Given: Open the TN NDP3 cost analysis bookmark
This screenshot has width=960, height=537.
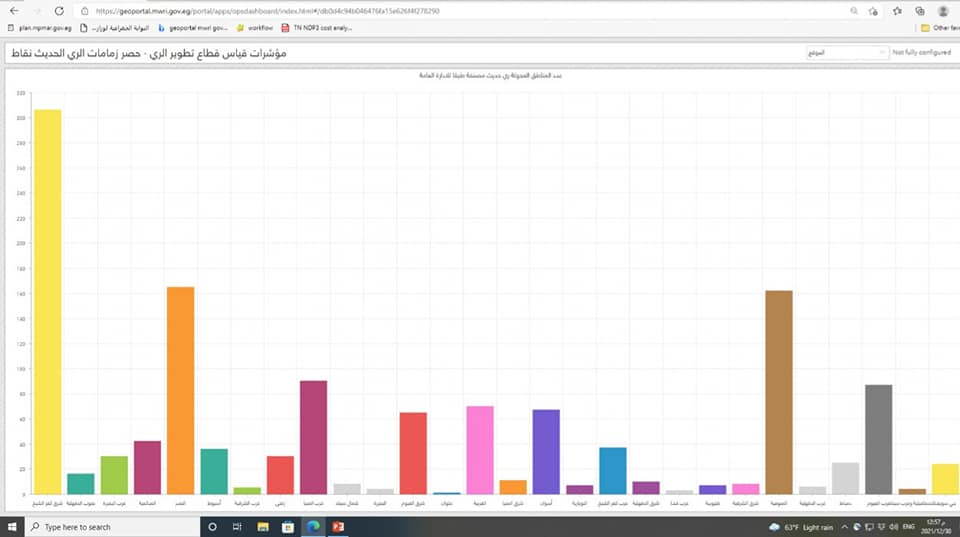Looking at the screenshot, I should 317,28.
